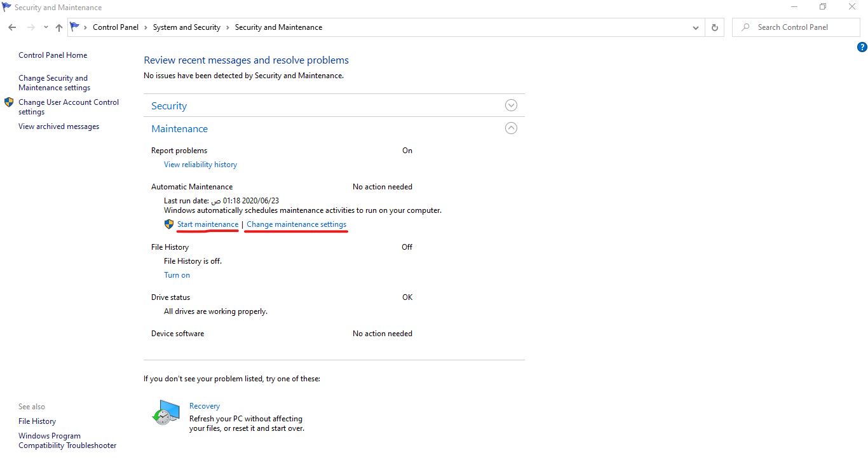Open Control Panel Home link
This screenshot has height=462, width=868.
coord(53,55)
